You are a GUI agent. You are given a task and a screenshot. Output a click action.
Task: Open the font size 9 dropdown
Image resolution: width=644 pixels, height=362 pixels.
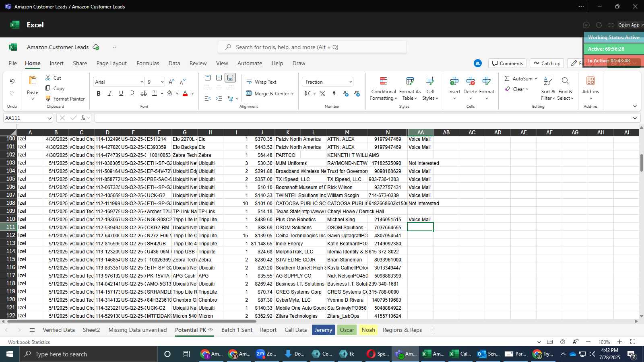[162, 82]
